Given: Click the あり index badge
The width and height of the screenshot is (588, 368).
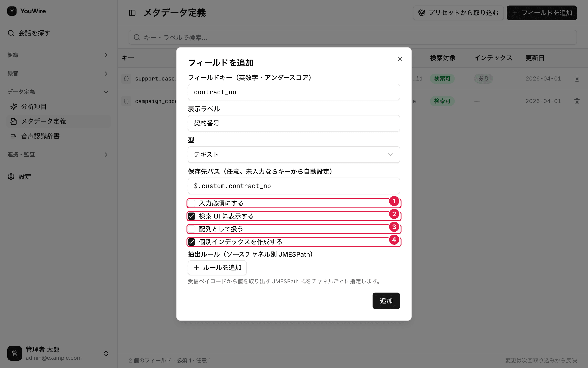Looking at the screenshot, I should pyautogui.click(x=483, y=79).
